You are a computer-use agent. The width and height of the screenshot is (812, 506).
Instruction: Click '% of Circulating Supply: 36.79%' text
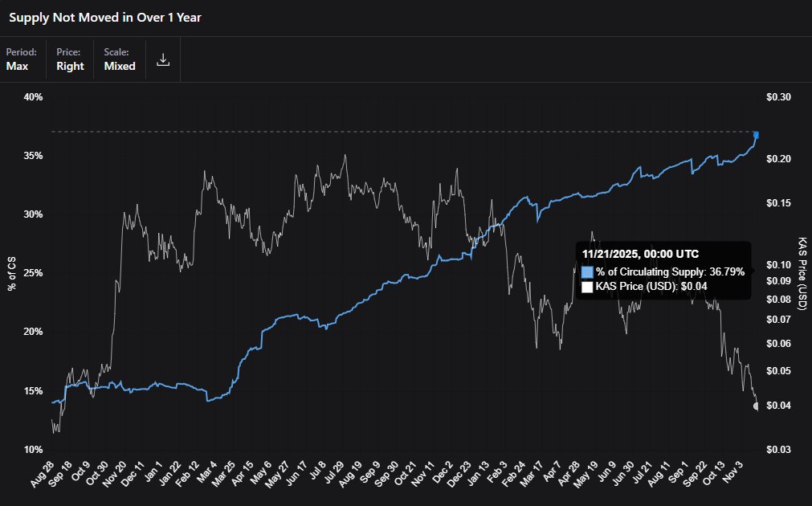(x=670, y=272)
